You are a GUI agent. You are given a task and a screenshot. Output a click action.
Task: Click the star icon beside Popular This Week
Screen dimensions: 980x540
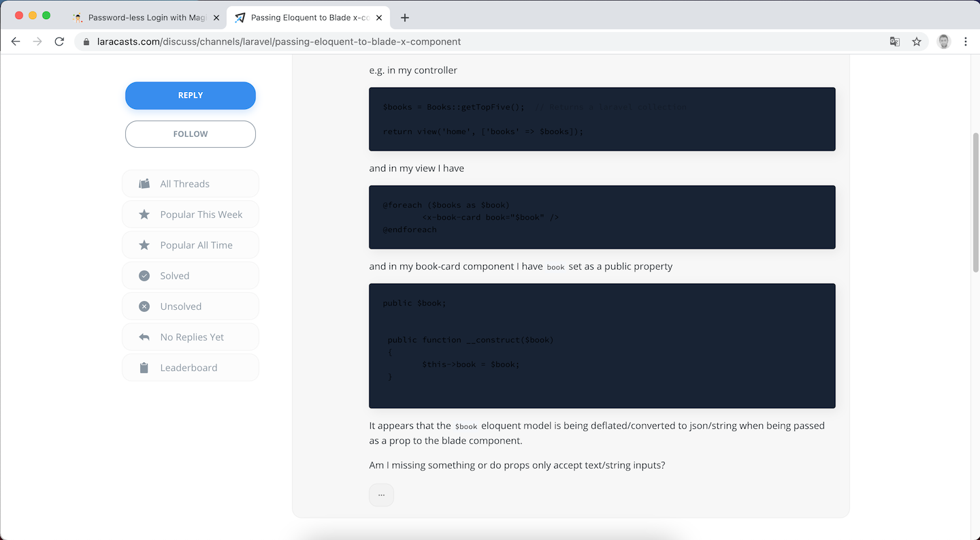coord(144,215)
